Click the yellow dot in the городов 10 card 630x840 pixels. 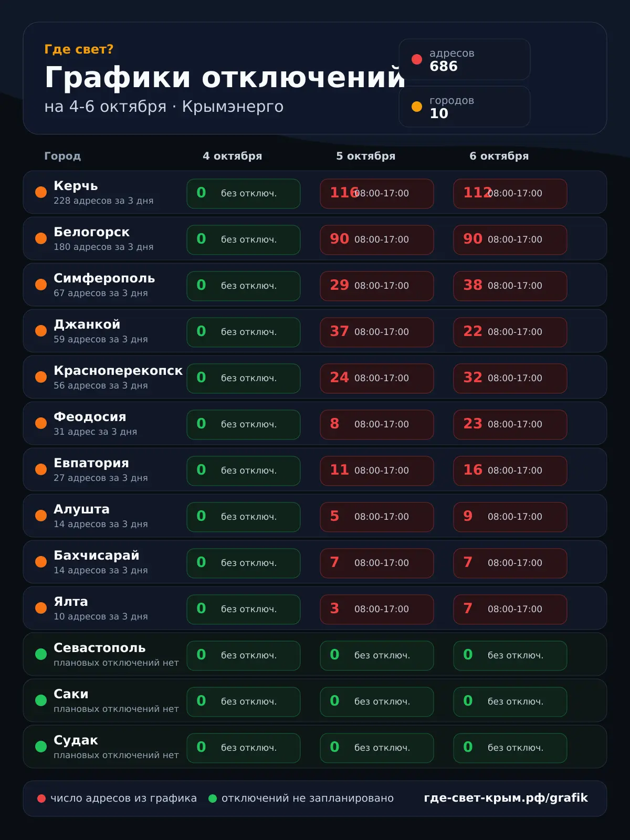click(417, 107)
